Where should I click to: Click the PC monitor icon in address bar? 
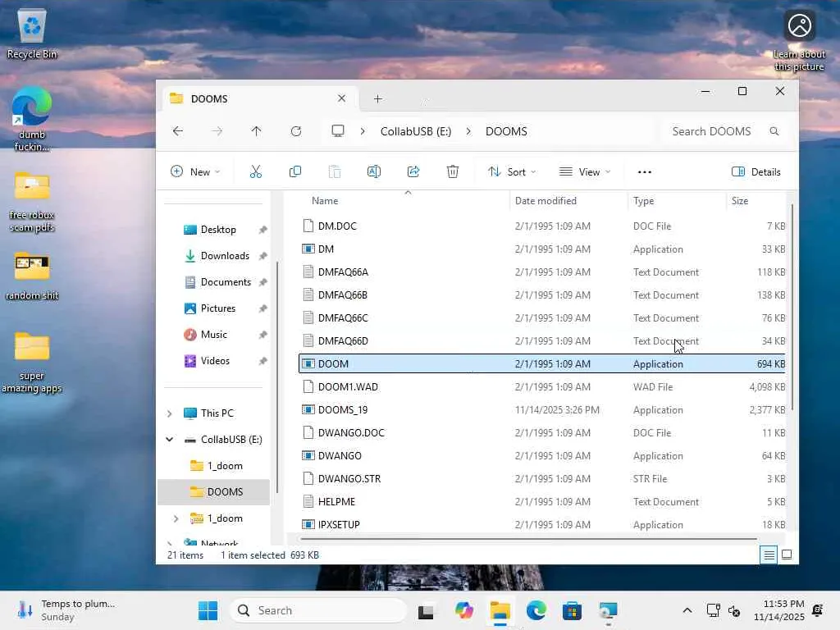click(x=337, y=131)
